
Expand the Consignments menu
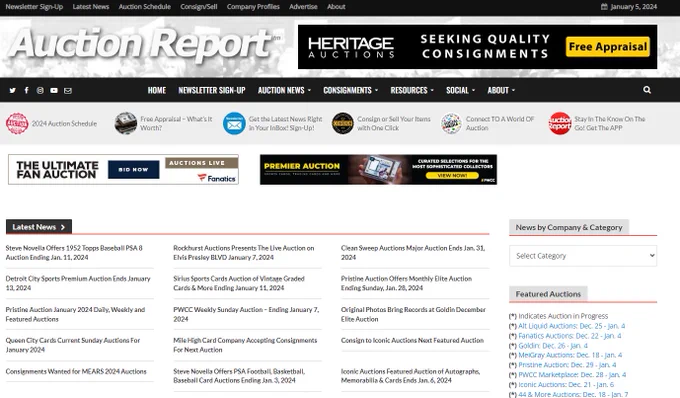[x=350, y=90]
